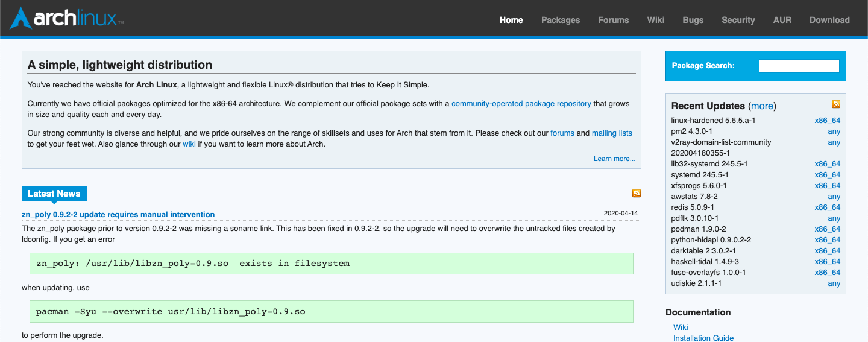Select the Bugs navigation item
Image resolution: width=868 pixels, height=342 pixels.
coord(693,20)
